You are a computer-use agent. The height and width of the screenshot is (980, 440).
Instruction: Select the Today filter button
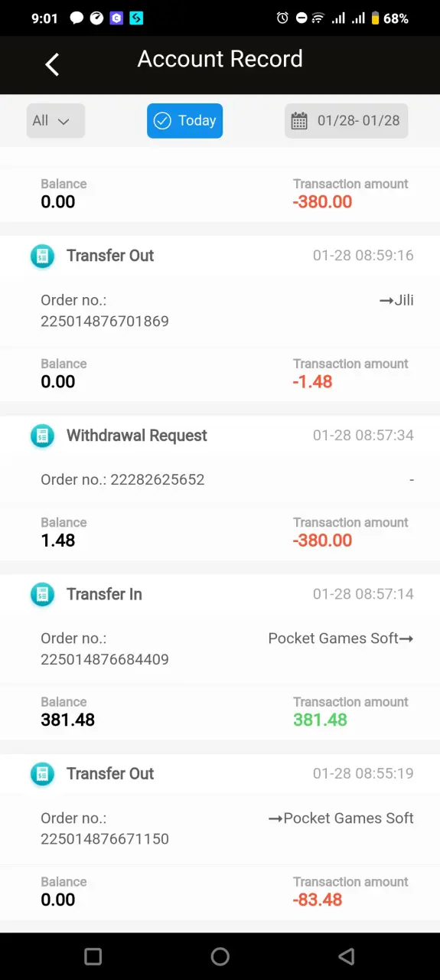coord(184,121)
